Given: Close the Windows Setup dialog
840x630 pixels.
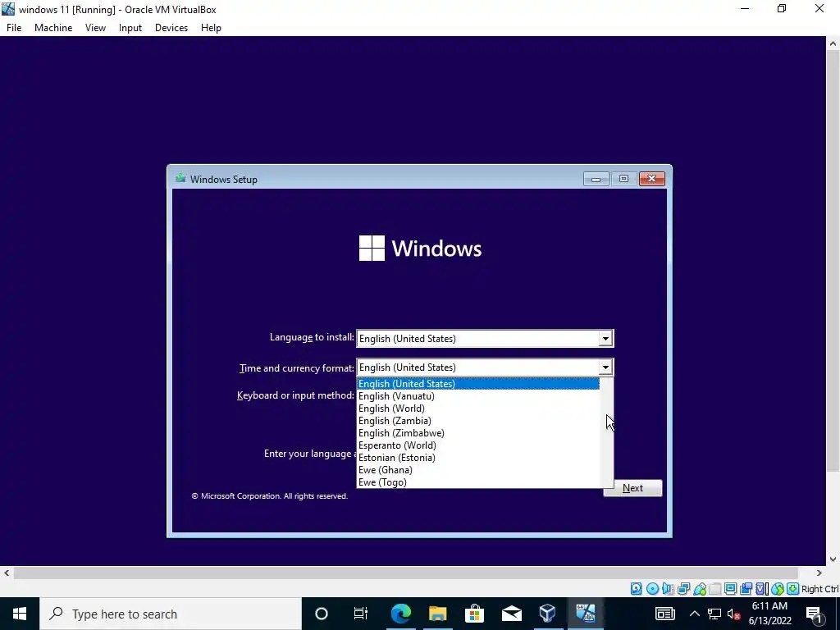Looking at the screenshot, I should (x=652, y=179).
